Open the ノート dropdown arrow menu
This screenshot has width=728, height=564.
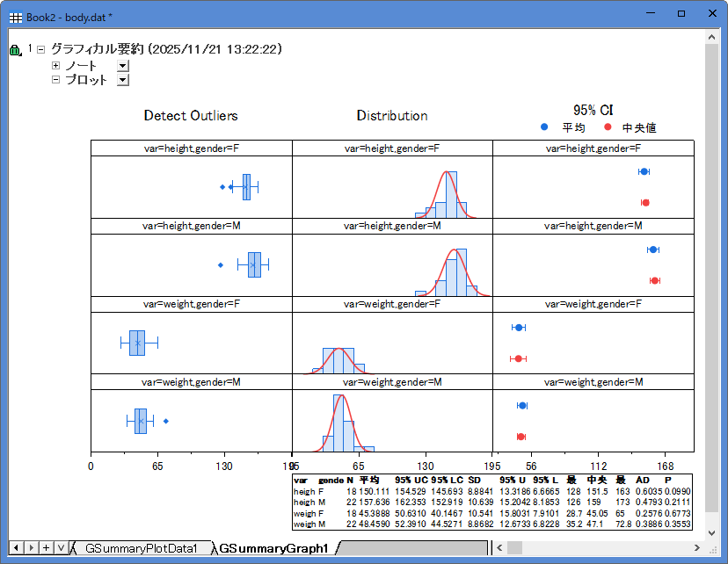(x=123, y=66)
